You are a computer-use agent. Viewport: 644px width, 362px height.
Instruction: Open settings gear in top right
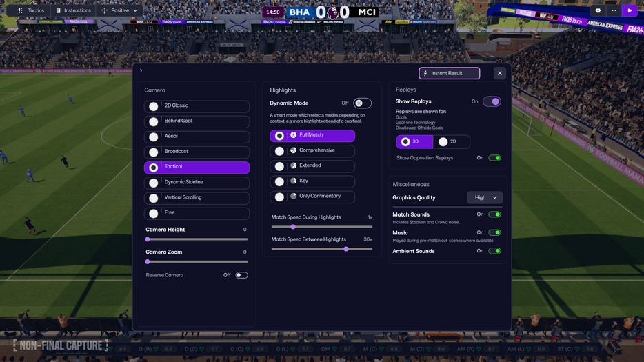598,10
